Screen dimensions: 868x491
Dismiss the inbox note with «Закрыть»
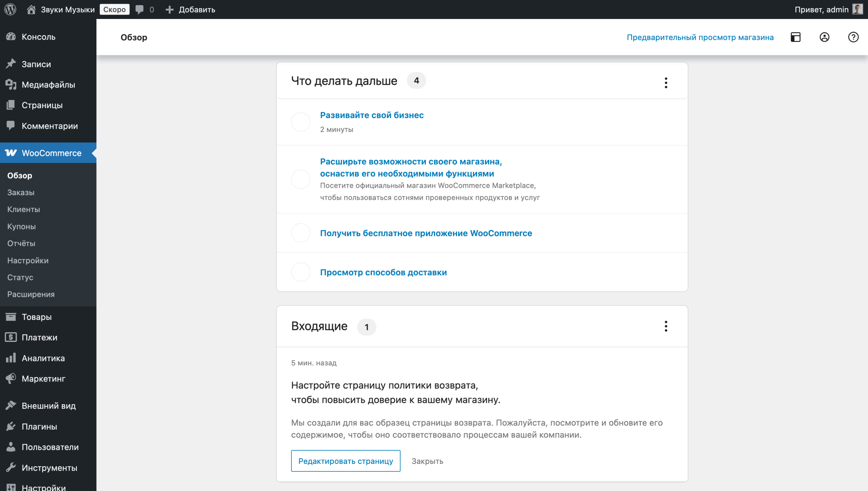click(427, 461)
